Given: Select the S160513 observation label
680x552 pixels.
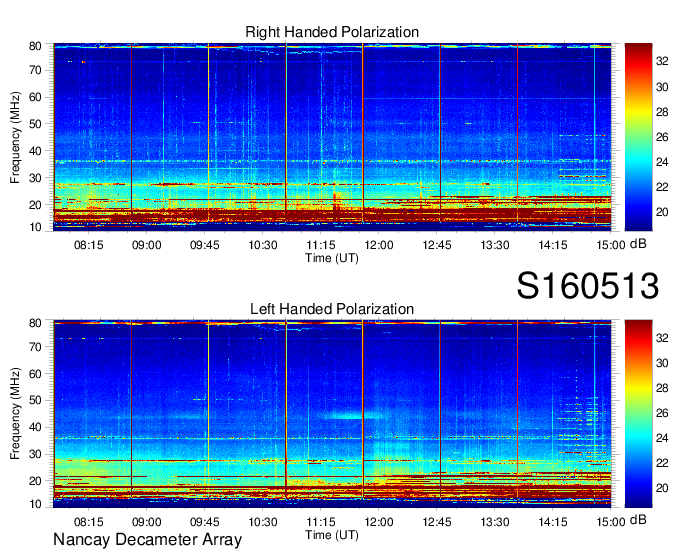Looking at the screenshot, I should coord(588,286).
